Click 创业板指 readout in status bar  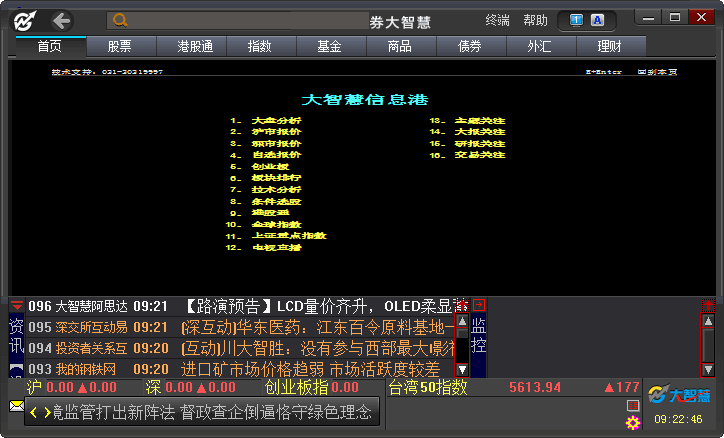[312, 387]
